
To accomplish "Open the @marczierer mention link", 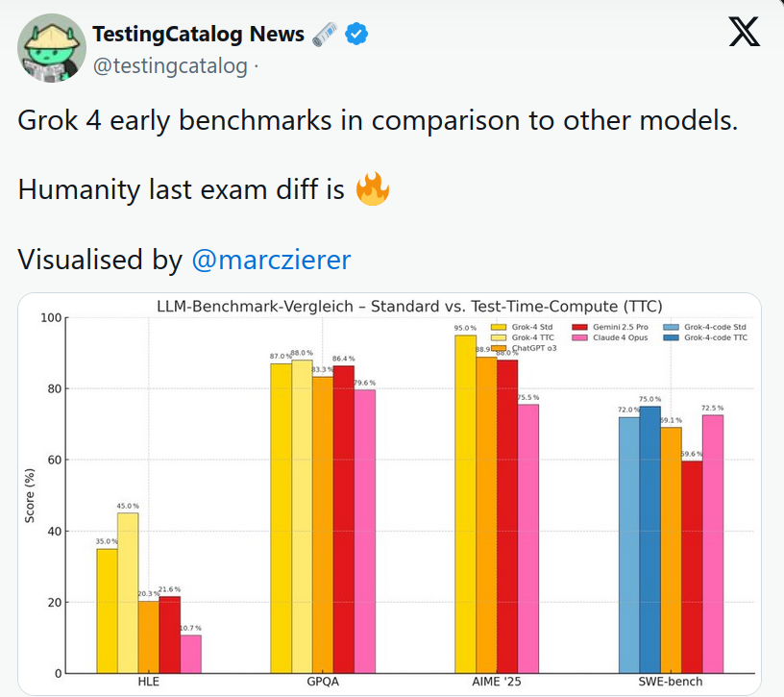I will click(272, 260).
